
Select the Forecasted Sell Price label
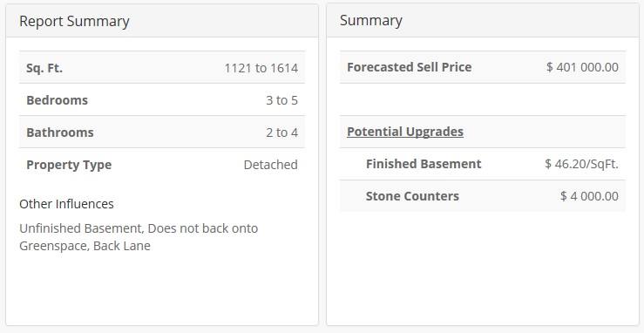[x=409, y=67]
